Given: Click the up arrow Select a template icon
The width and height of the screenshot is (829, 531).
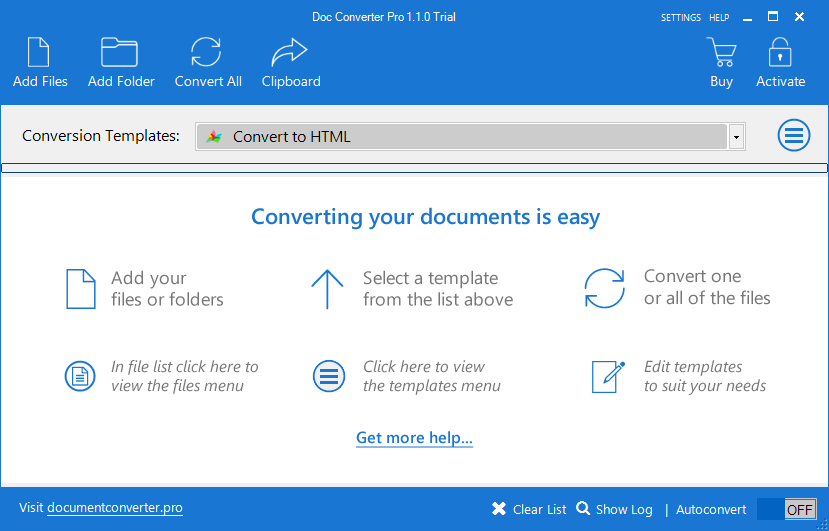Looking at the screenshot, I should click(327, 289).
